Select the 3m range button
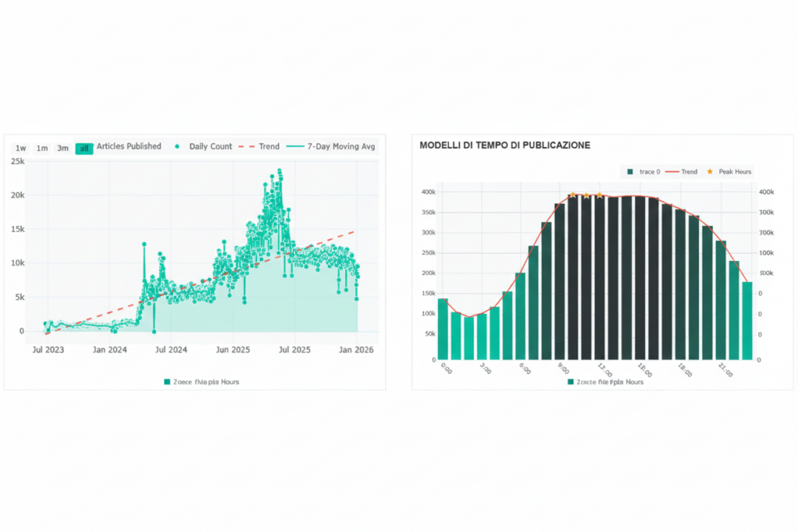The image size is (798, 532). tap(62, 148)
